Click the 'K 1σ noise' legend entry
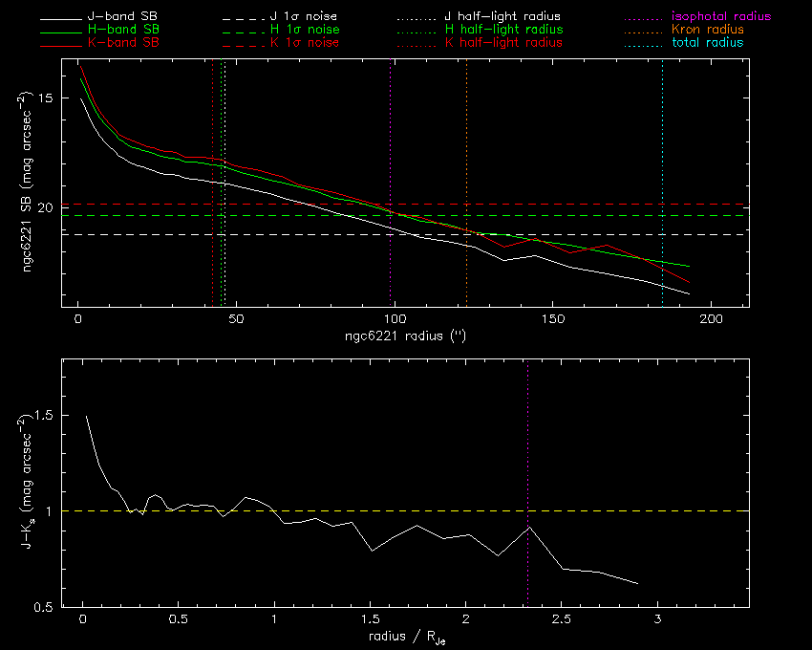Image resolution: width=812 pixels, height=650 pixels. [x=305, y=42]
